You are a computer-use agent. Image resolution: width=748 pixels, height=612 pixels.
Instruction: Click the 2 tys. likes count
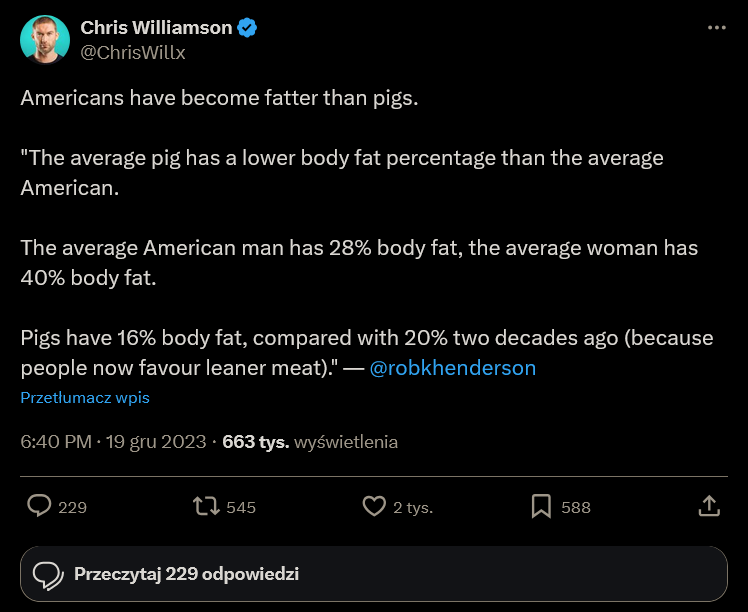(412, 507)
